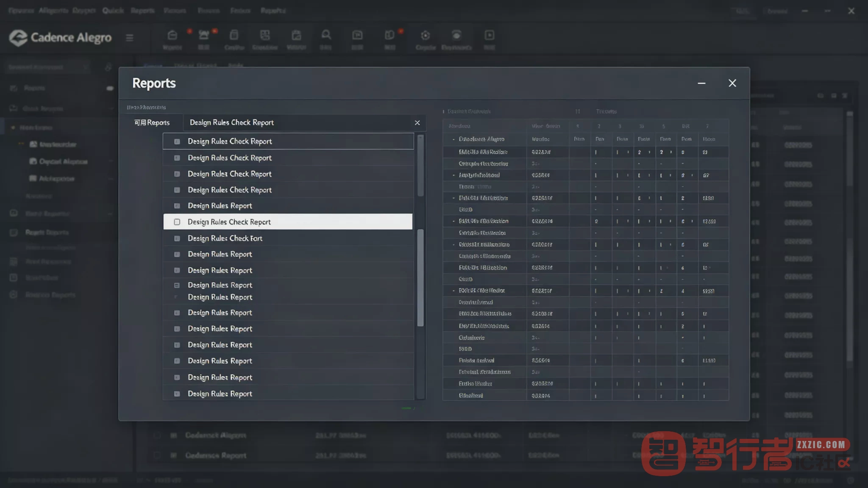Click the sidebar search input field

tap(47, 67)
